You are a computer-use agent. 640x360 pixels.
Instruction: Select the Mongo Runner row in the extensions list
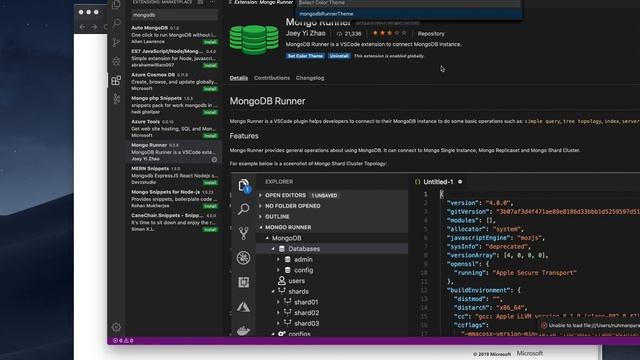174,152
